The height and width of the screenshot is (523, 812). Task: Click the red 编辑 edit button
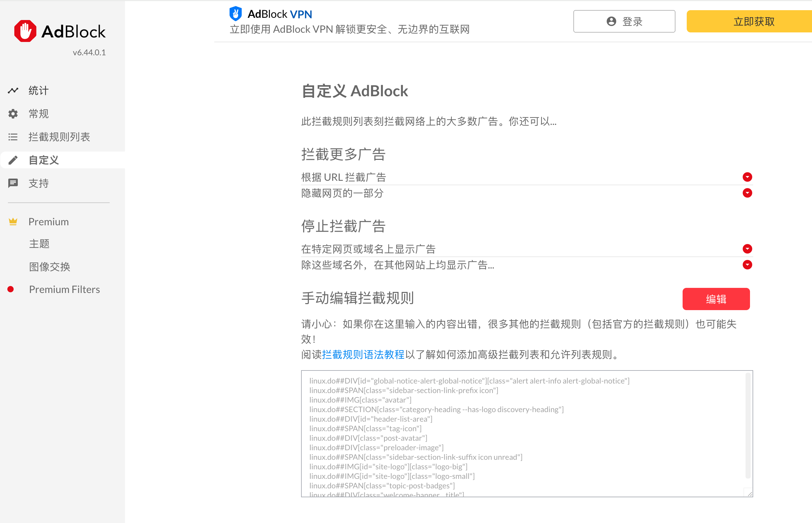(x=716, y=299)
